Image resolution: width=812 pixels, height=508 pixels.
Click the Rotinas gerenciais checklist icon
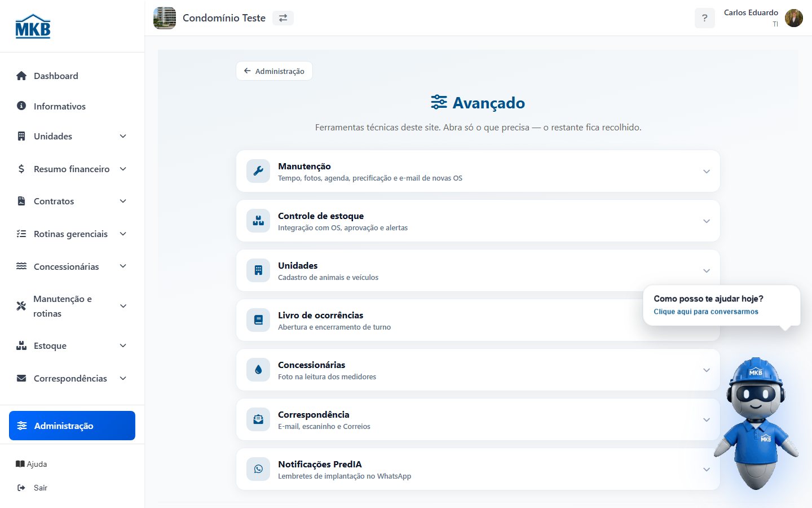(x=21, y=234)
